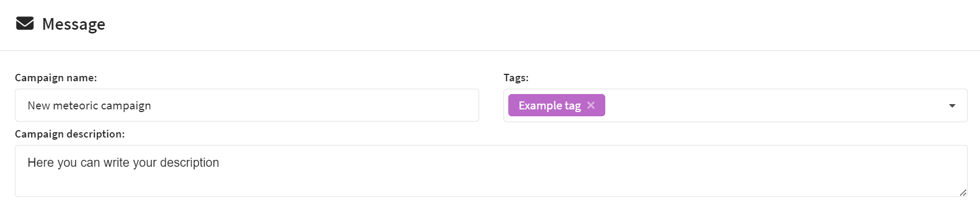
Task: Focus the Campaign name input field
Action: tap(247, 105)
